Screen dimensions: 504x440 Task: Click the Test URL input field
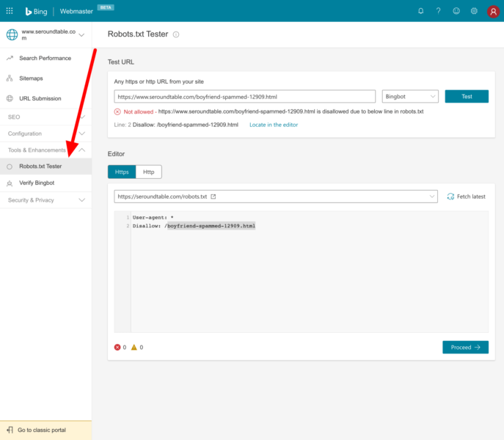tap(244, 96)
